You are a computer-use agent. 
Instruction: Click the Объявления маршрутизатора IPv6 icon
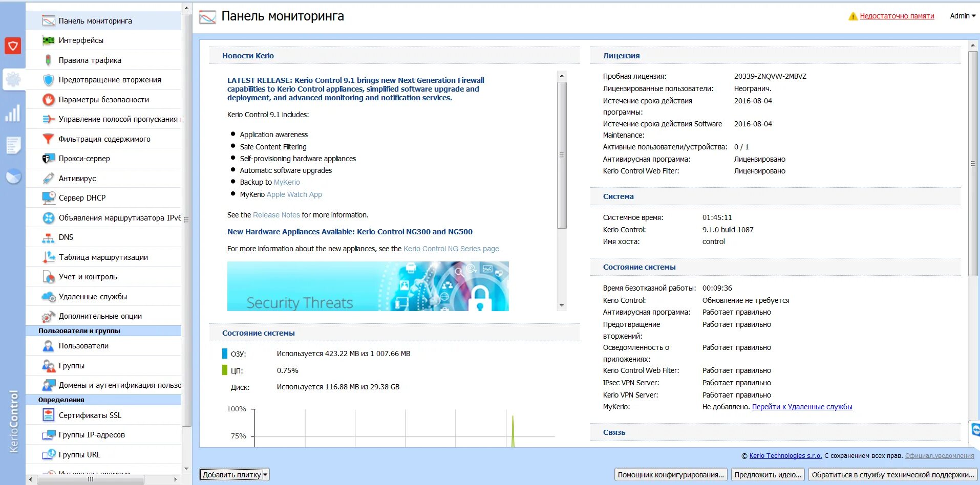(x=48, y=218)
